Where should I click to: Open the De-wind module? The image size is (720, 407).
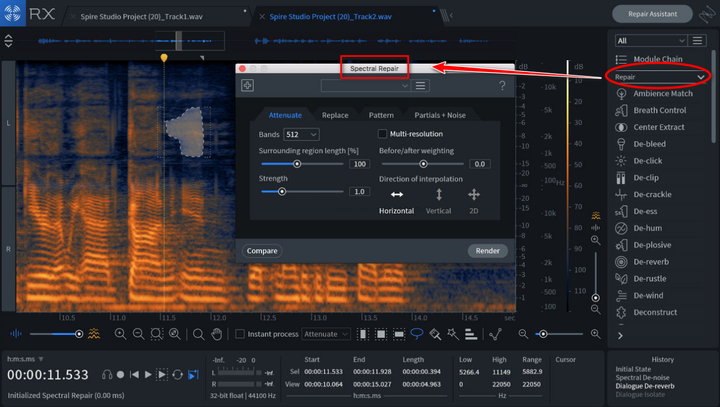(648, 295)
